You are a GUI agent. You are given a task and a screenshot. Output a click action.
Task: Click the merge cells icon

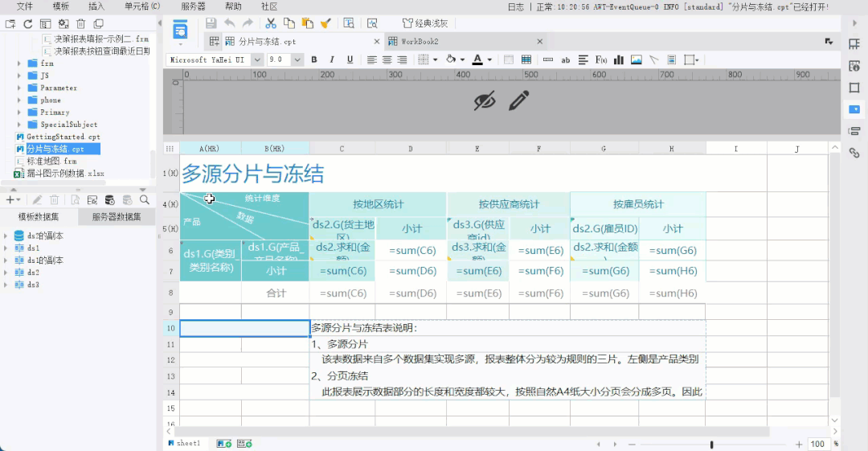pyautogui.click(x=509, y=59)
